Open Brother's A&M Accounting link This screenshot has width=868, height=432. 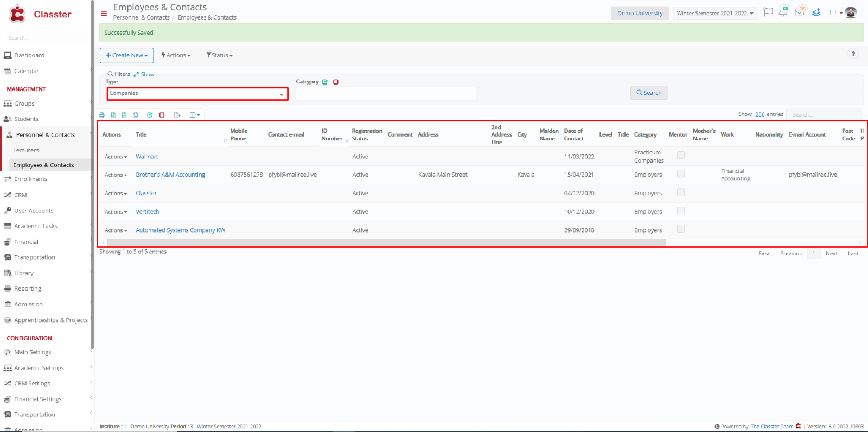(170, 175)
